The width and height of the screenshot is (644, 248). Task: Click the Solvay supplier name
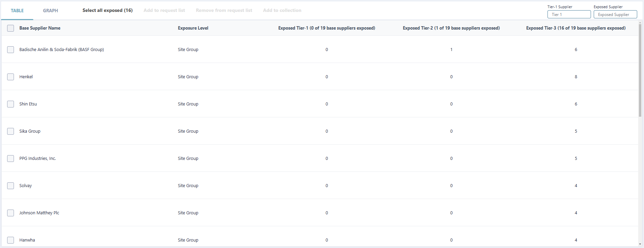coord(25,185)
